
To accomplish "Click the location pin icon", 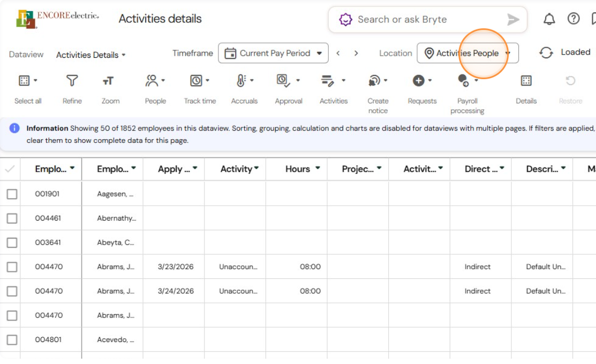I will coord(429,53).
